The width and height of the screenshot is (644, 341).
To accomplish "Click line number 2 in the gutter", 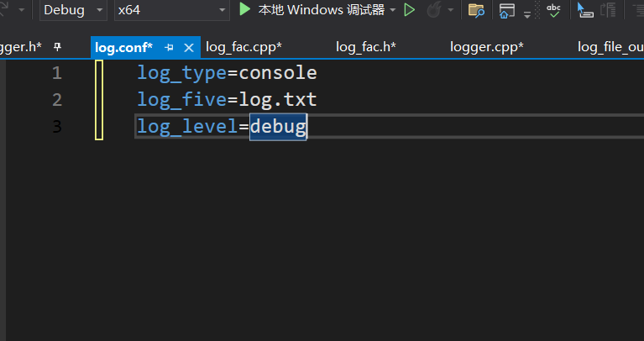I will click(x=57, y=100).
